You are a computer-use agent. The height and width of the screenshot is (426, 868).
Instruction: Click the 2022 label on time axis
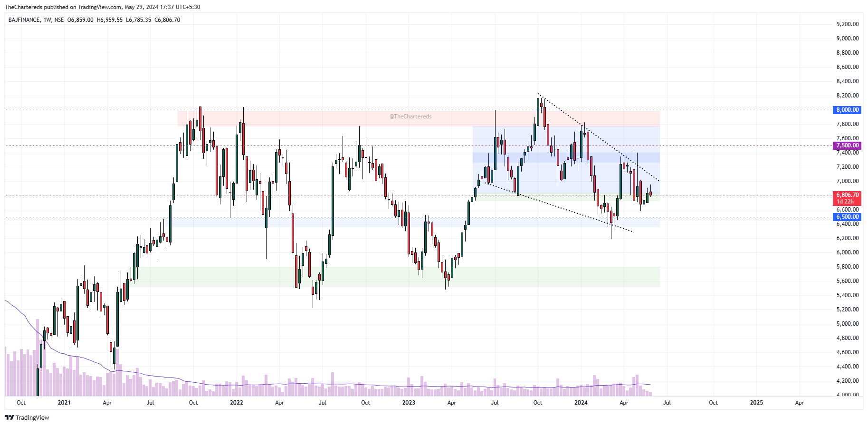(x=236, y=403)
